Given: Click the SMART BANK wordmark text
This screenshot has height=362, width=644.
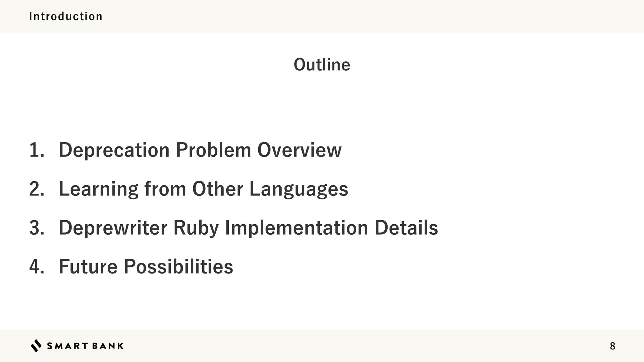Looking at the screenshot, I should [x=85, y=346].
